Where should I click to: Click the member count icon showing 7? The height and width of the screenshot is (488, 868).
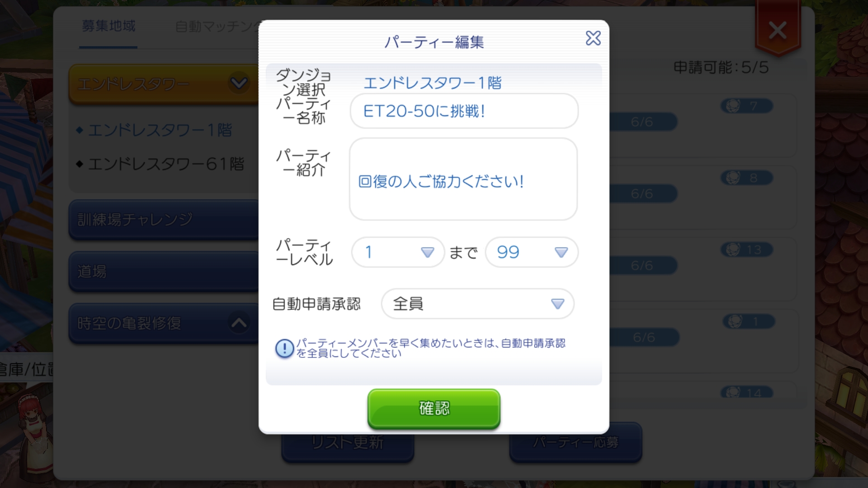pyautogui.click(x=746, y=106)
